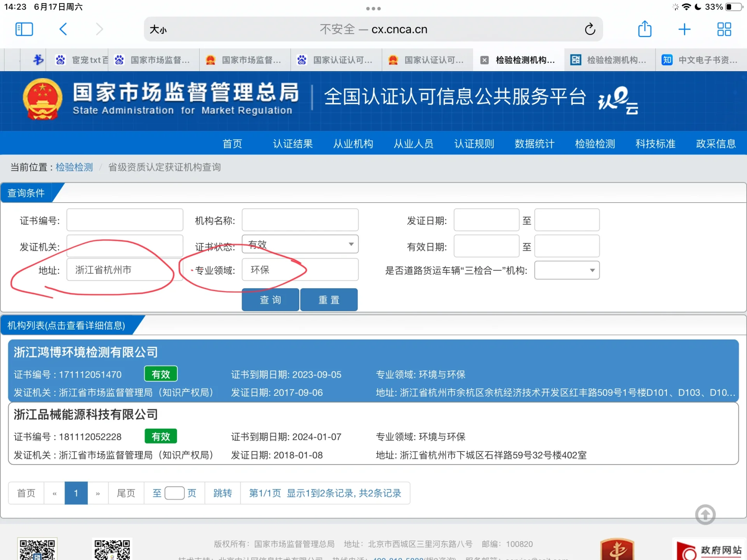Open 浙江品械能源科技有限公司 record
The width and height of the screenshot is (747, 560).
pyautogui.click(x=86, y=414)
